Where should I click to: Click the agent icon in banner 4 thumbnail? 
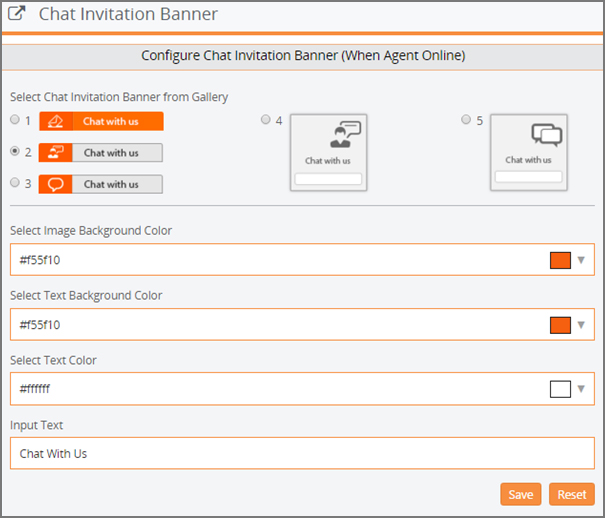click(345, 135)
